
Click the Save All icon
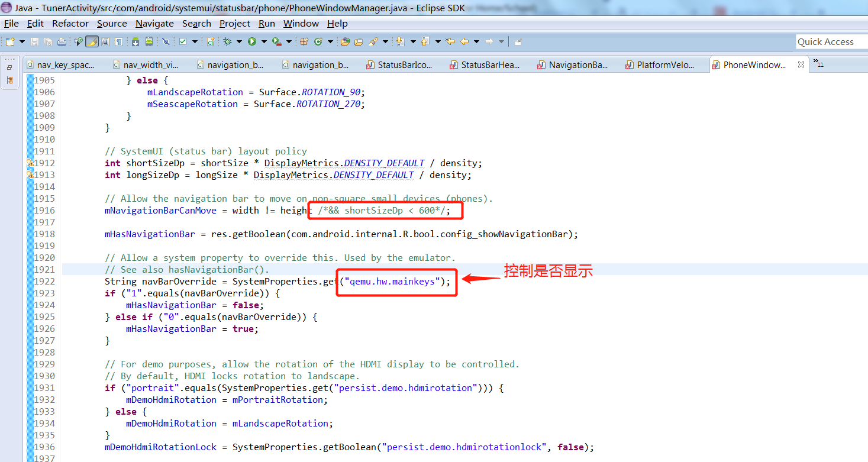[x=49, y=41]
